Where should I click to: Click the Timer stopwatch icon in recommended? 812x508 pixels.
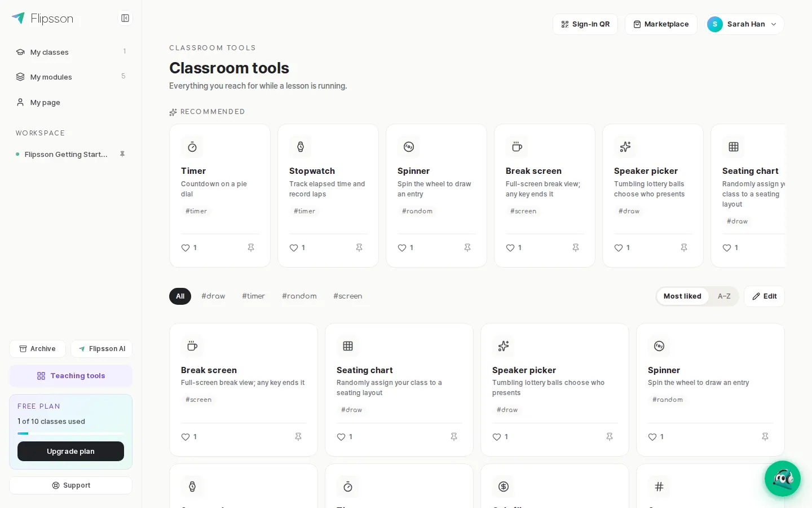[x=192, y=147]
